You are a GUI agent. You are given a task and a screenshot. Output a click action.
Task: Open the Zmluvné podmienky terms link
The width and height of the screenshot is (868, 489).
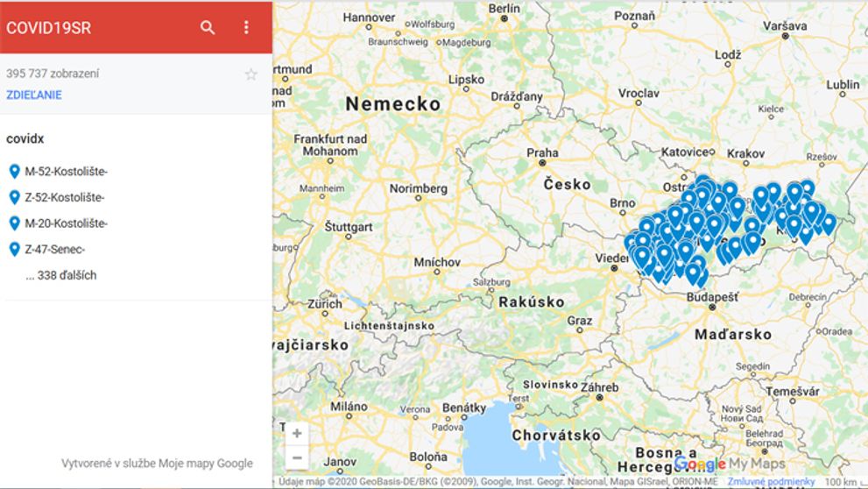tap(771, 482)
